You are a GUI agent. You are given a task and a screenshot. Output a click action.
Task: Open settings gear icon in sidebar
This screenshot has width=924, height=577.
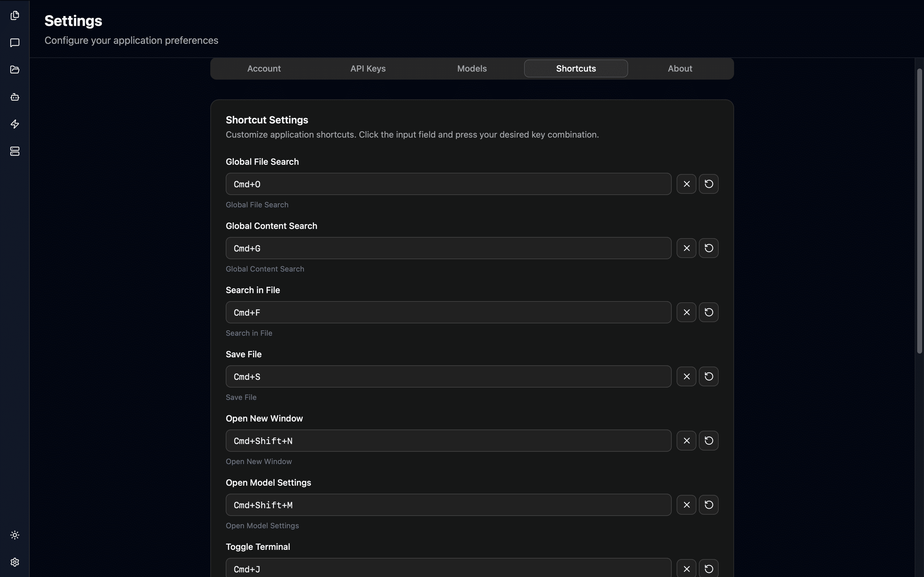(x=15, y=562)
